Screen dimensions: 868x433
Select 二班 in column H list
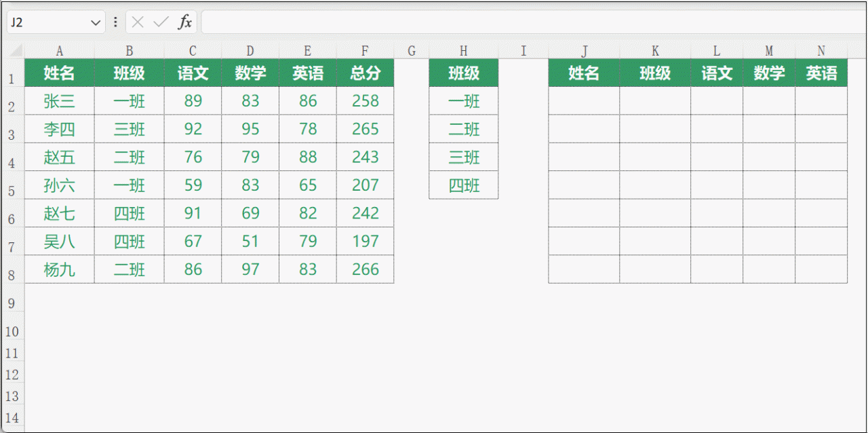coord(464,129)
